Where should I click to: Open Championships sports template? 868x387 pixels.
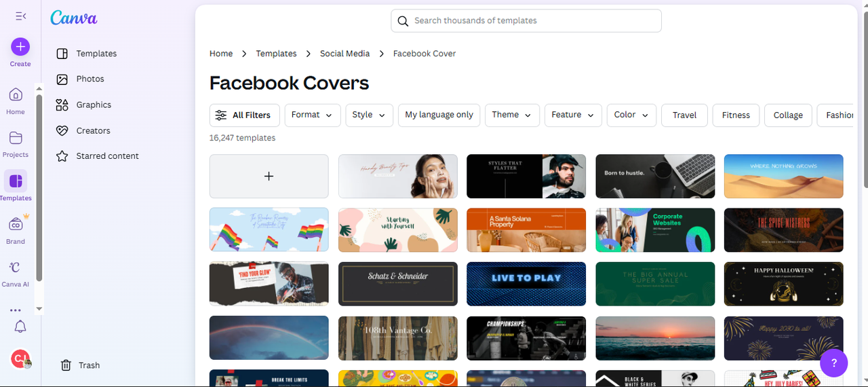(x=526, y=338)
